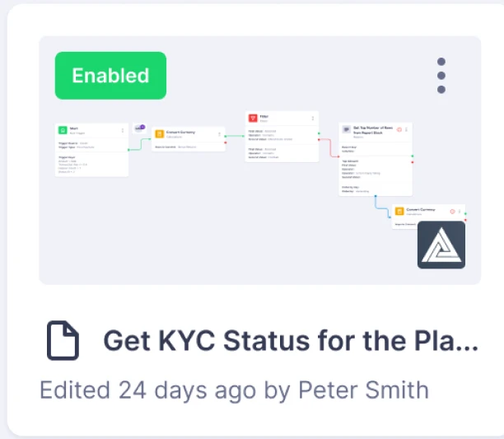Select the red Filter node icon
This screenshot has width=504, height=439.
(x=252, y=119)
